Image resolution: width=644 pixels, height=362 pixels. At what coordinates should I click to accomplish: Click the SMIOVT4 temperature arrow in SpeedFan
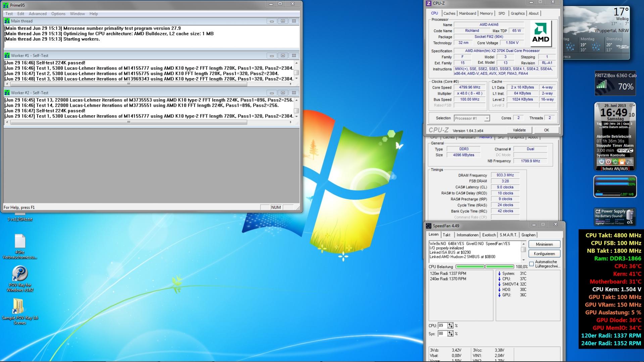click(499, 284)
